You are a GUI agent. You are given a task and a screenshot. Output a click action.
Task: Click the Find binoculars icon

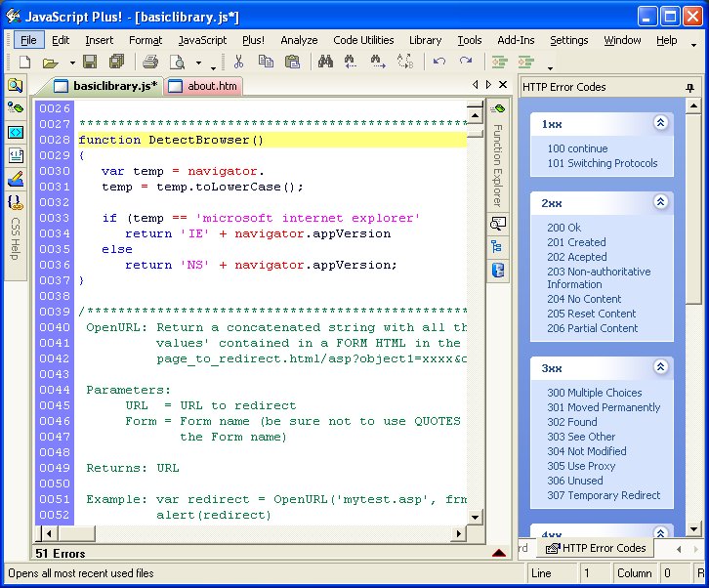click(x=325, y=62)
